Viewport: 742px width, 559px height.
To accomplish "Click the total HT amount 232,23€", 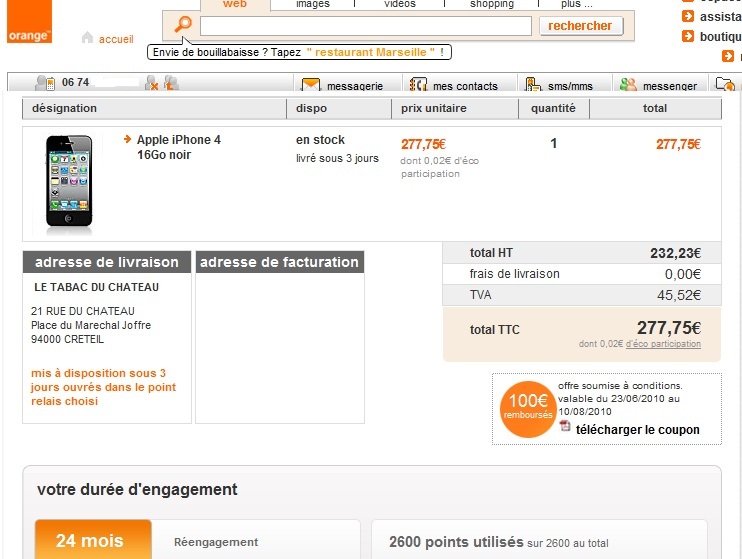I will point(675,253).
